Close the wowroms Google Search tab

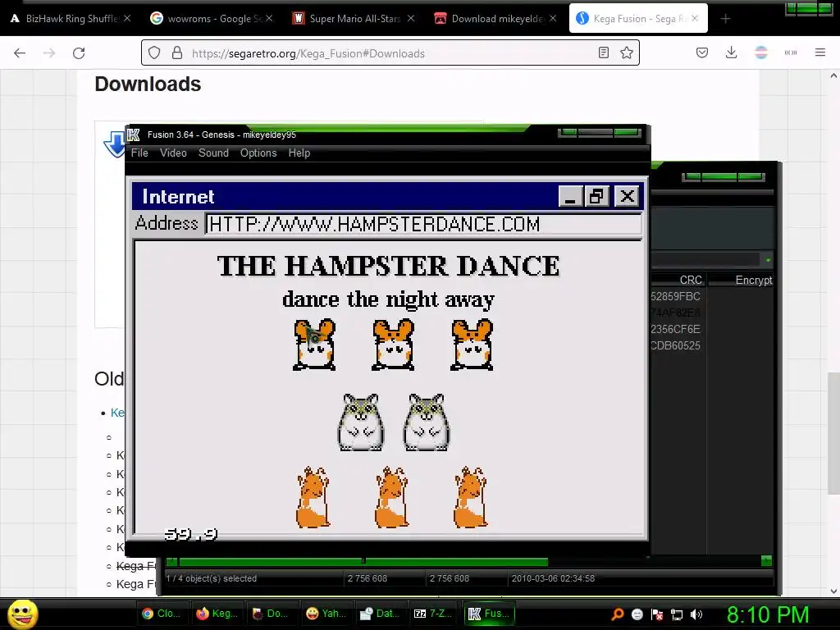pos(269,18)
